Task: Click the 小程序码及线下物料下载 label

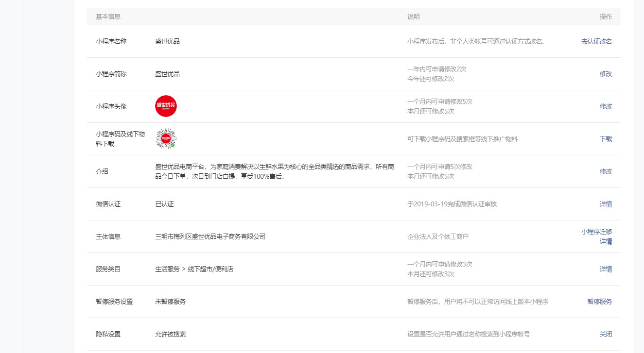Action: click(120, 139)
